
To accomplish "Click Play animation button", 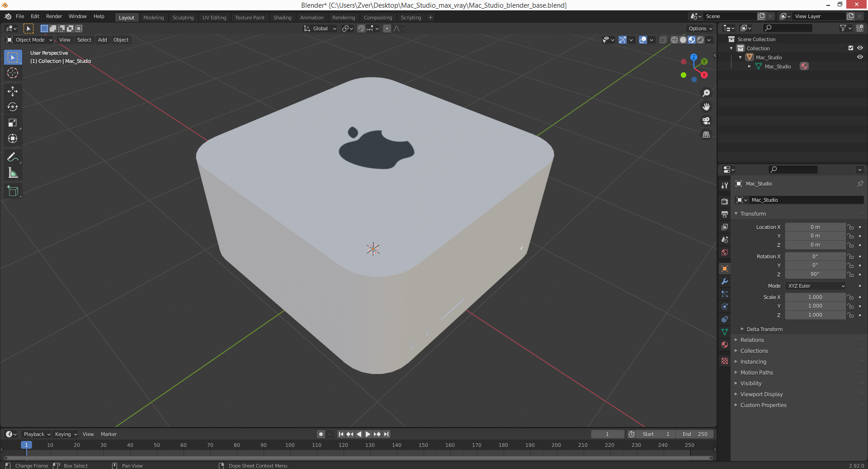I will coord(368,434).
